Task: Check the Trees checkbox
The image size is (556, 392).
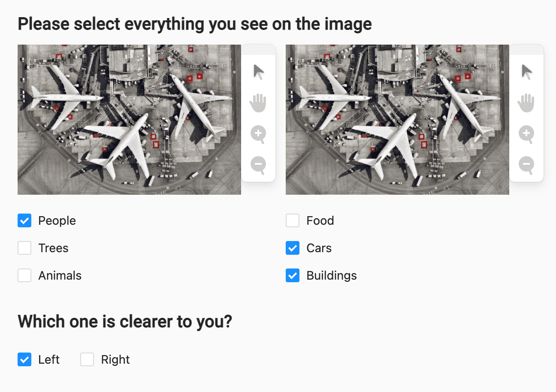Action: pos(24,248)
